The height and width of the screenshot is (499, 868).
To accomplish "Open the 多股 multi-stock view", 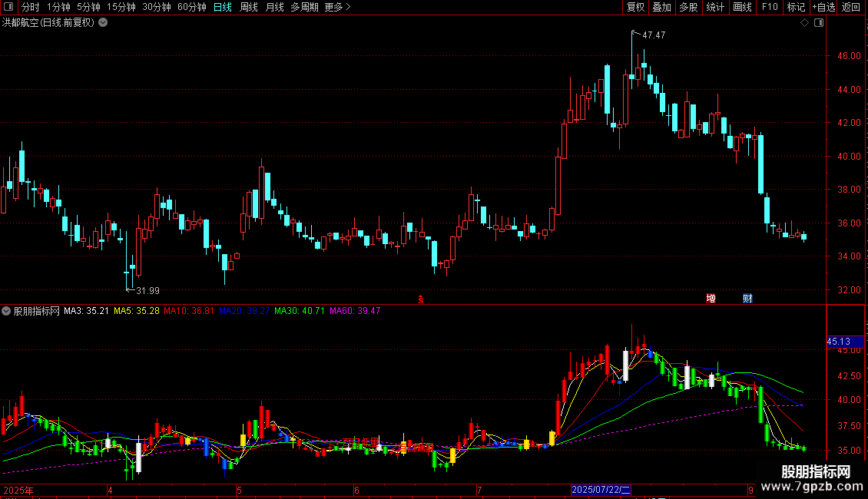I will tap(688, 7).
